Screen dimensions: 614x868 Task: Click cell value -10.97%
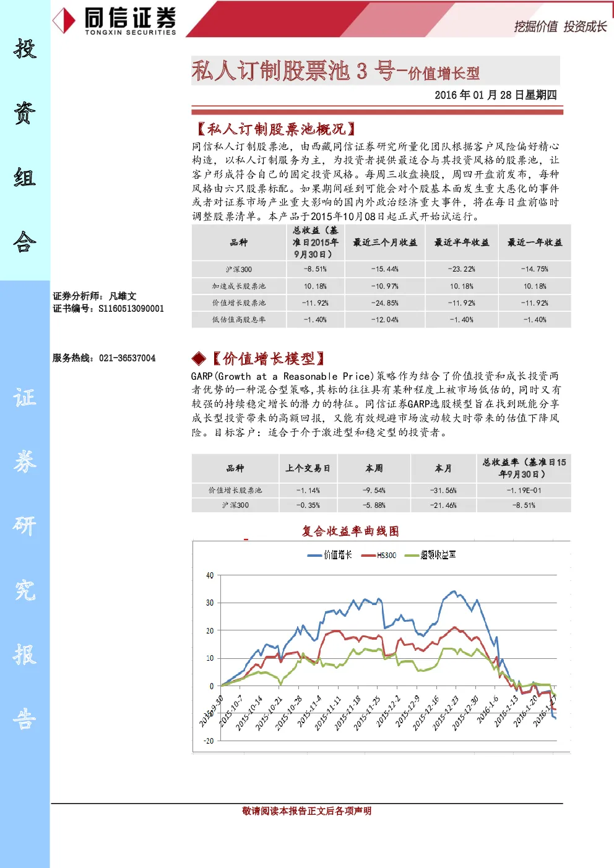(x=385, y=286)
